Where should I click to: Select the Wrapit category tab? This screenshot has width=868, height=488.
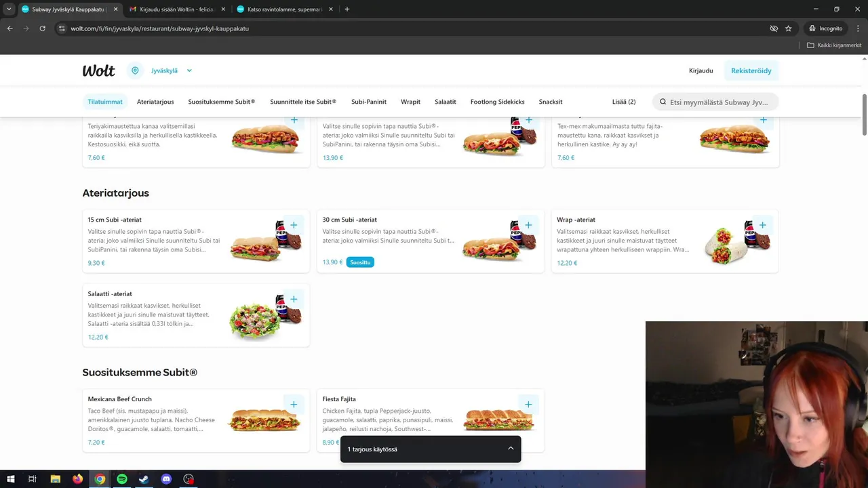coord(410,102)
